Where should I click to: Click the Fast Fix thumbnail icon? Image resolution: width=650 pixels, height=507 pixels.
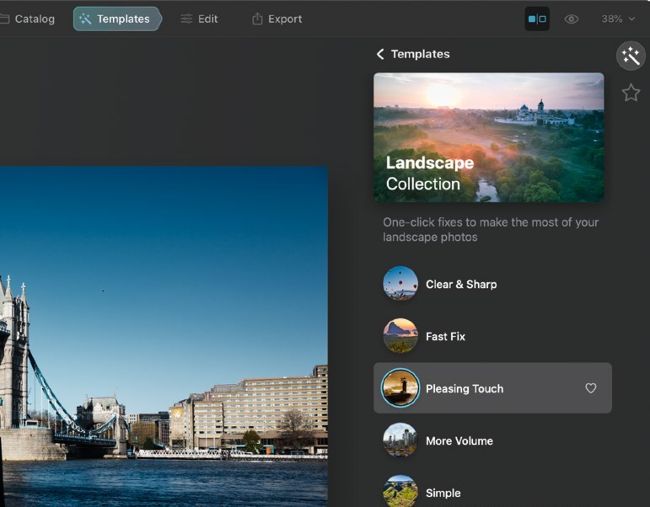400,336
